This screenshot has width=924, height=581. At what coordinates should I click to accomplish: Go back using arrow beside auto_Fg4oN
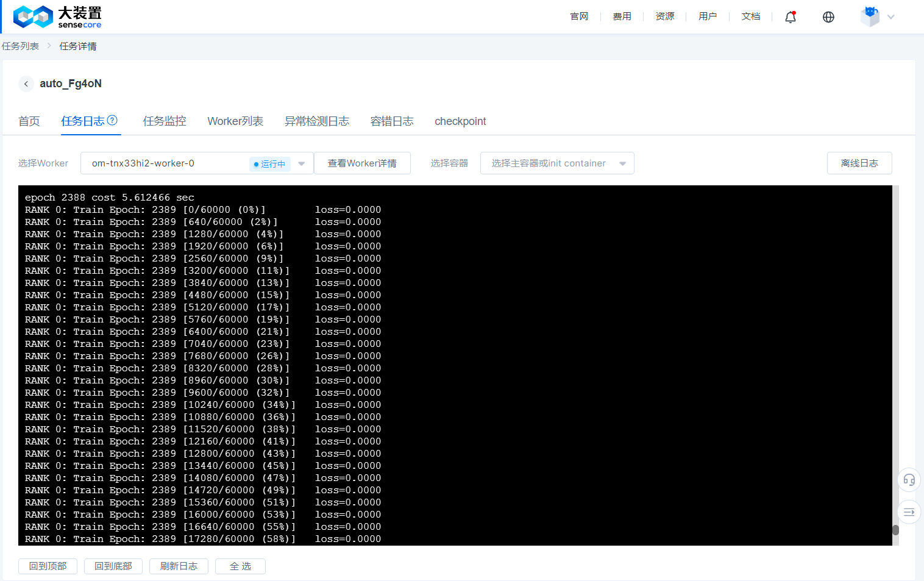[26, 84]
